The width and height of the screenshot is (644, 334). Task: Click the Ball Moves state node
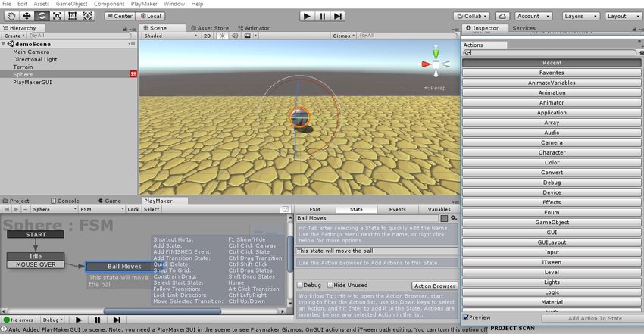(124, 267)
